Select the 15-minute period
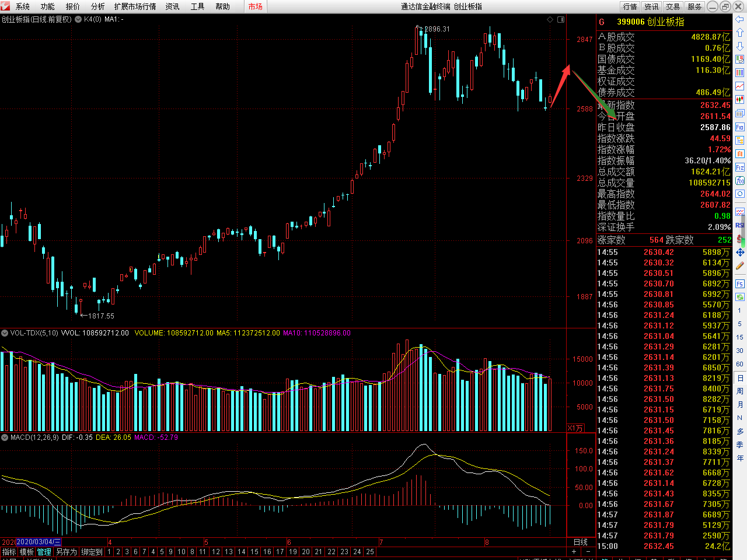Viewport: 747px width, 560px height. (739, 337)
